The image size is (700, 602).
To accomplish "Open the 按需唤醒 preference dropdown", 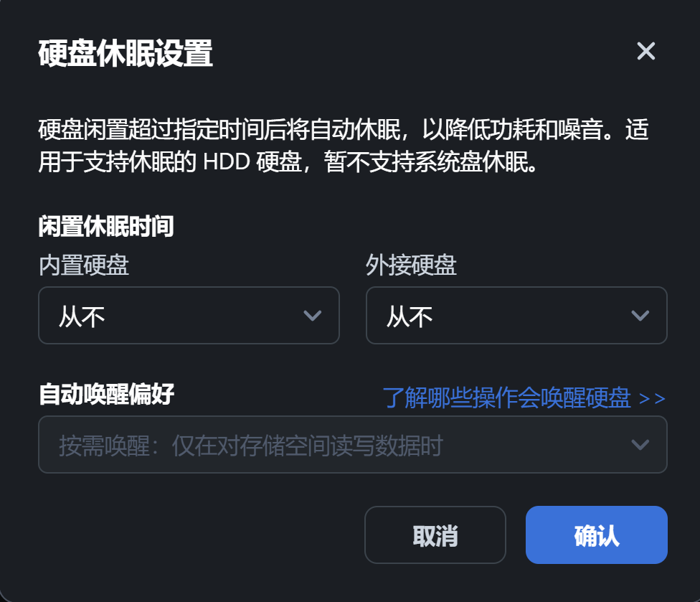I will click(351, 445).
